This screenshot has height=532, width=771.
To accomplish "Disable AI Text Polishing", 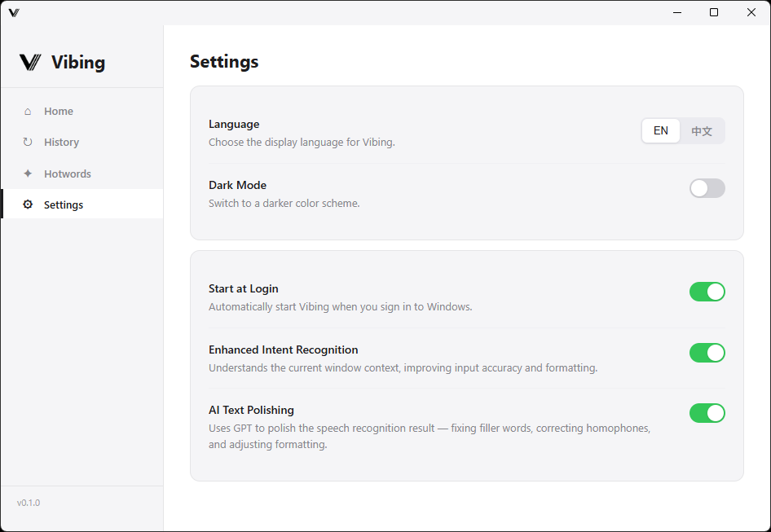I will coord(707,413).
